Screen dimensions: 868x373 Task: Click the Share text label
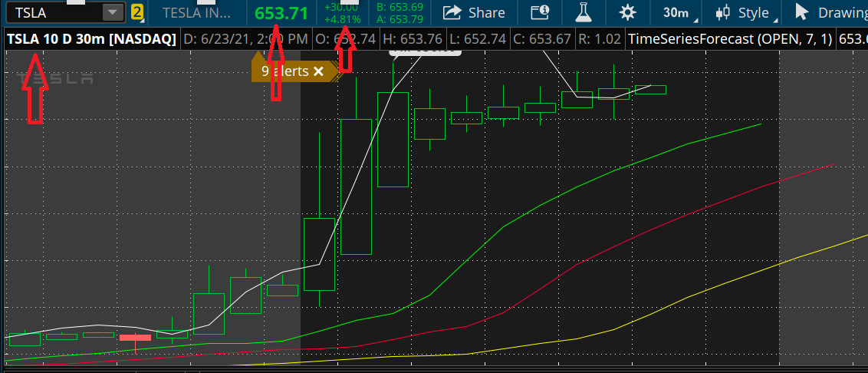coord(486,12)
